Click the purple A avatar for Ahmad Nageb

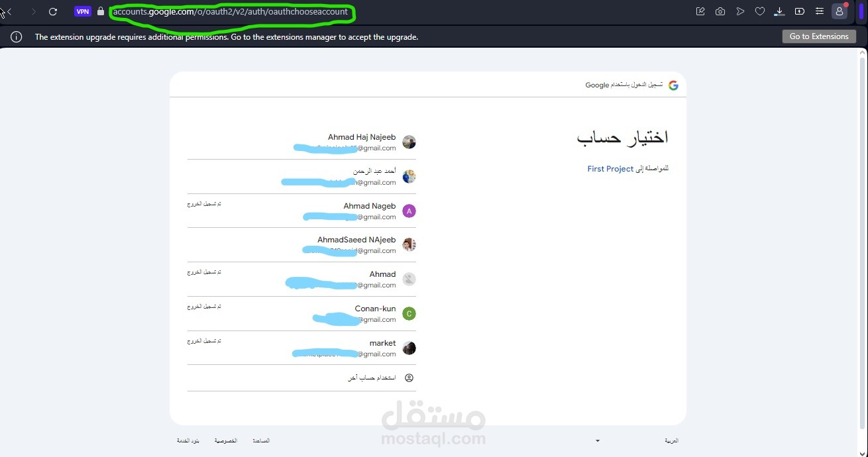409,211
